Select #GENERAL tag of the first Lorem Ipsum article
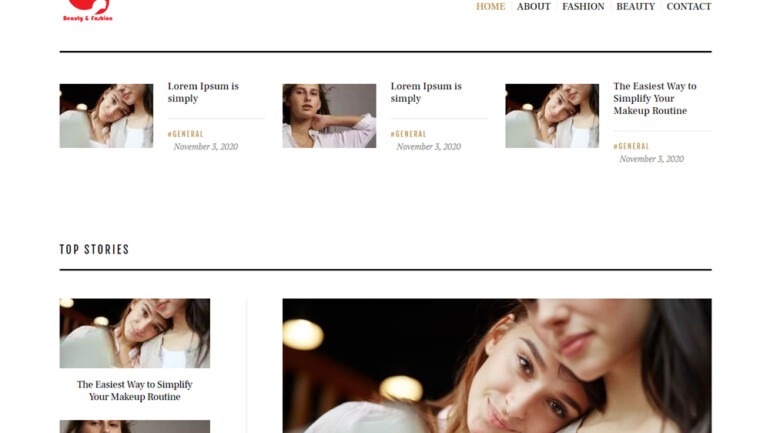 tap(185, 134)
